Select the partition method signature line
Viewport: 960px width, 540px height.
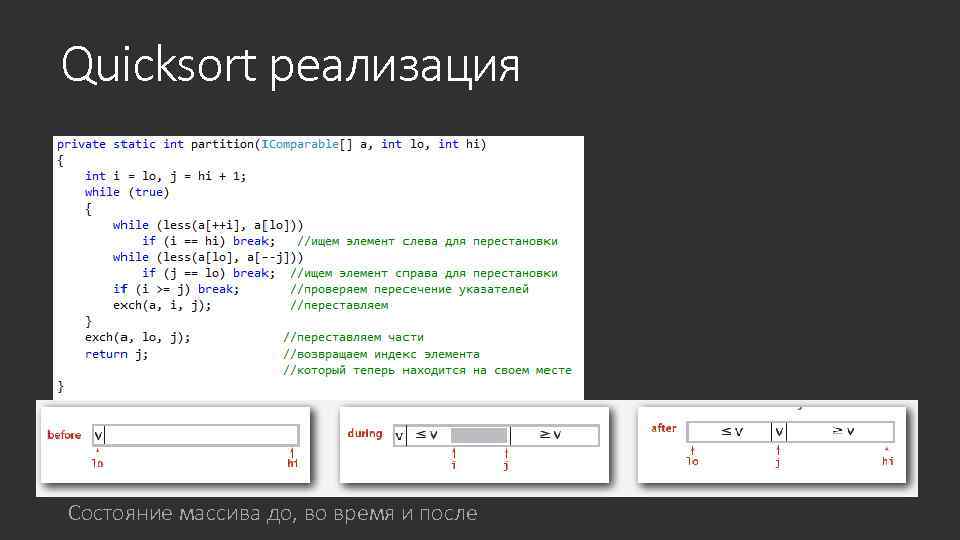271,144
